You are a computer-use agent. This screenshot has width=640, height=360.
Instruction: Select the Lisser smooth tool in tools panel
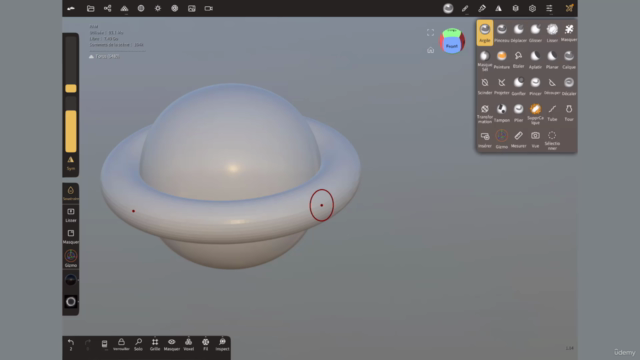pos(552,33)
